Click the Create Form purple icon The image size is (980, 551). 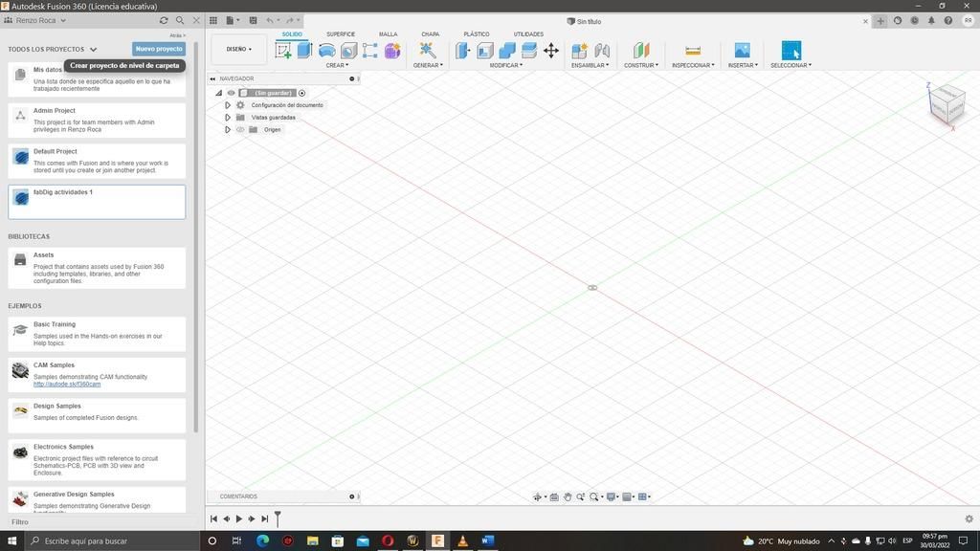point(392,51)
